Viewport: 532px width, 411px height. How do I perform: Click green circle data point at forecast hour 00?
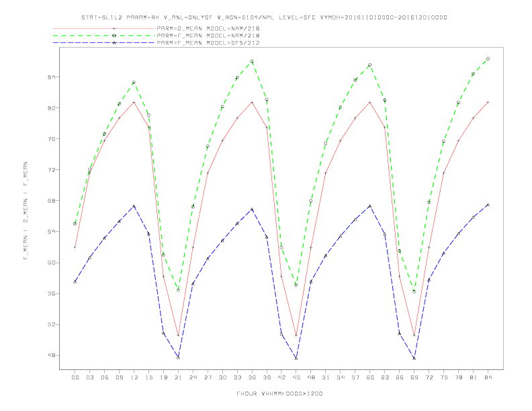tap(75, 224)
